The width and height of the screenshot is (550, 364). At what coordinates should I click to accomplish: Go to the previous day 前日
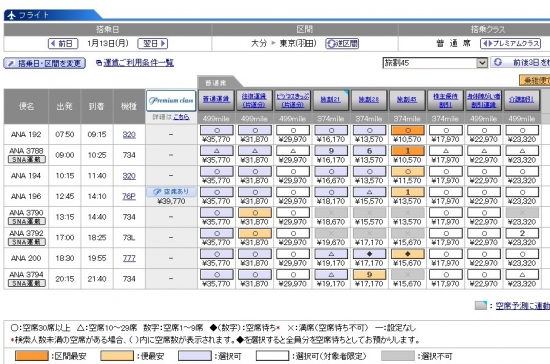pyautogui.click(x=63, y=43)
